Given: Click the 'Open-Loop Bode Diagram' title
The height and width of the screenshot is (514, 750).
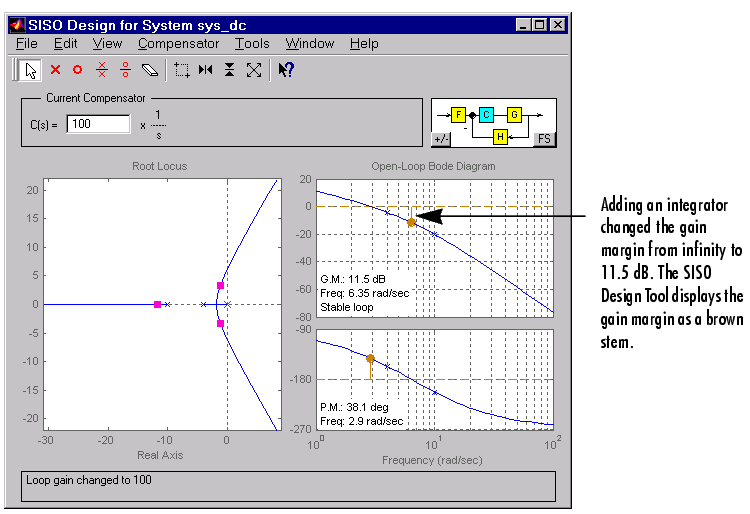Looking at the screenshot, I should tap(433, 166).
